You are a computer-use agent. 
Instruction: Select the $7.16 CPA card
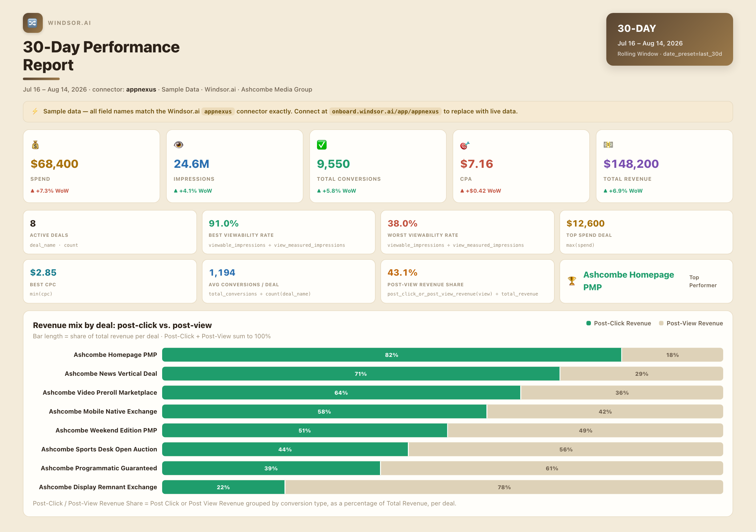(521, 166)
